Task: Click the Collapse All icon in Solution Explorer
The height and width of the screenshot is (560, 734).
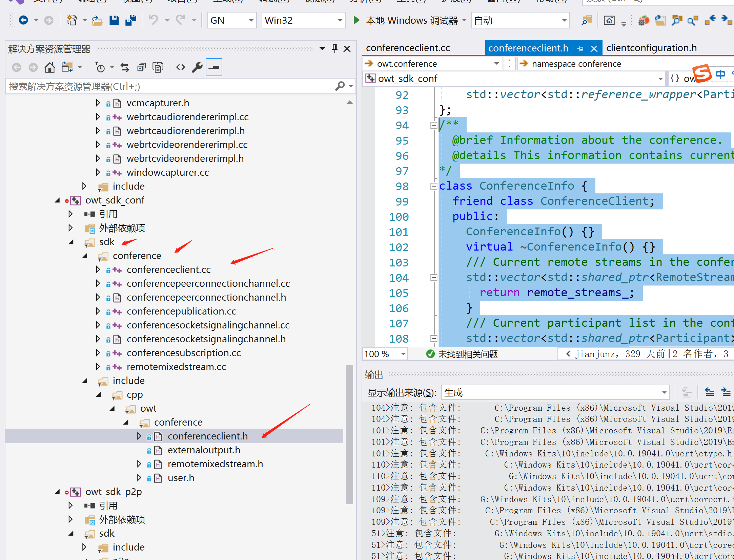Action: 141,67
